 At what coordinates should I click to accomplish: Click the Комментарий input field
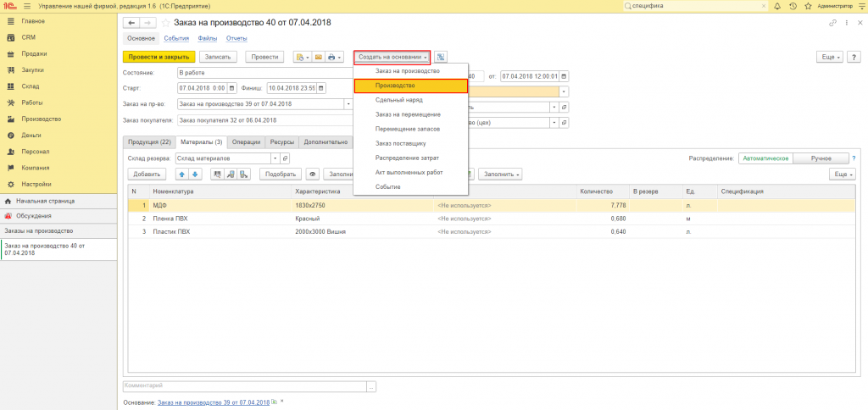coord(245,386)
